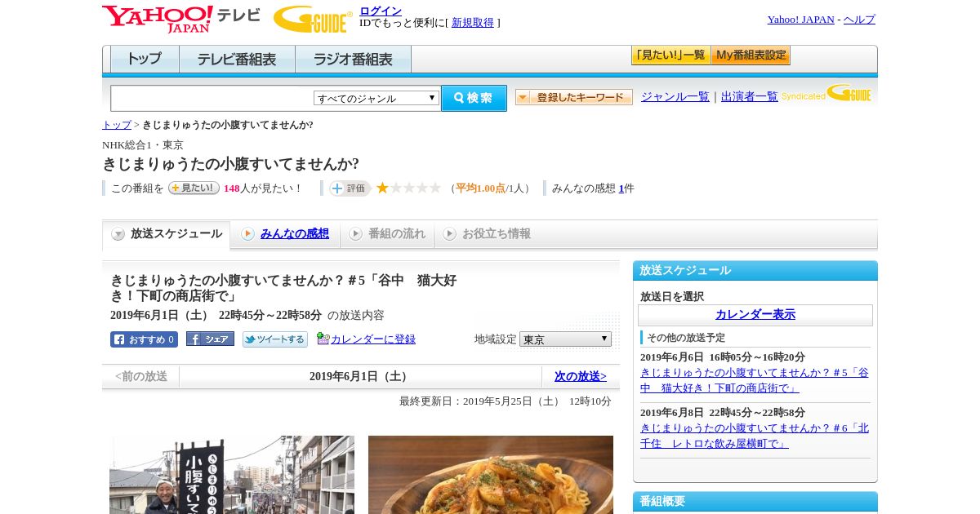
Task: Expand 登録したキーワード dropdown
Action: click(574, 97)
